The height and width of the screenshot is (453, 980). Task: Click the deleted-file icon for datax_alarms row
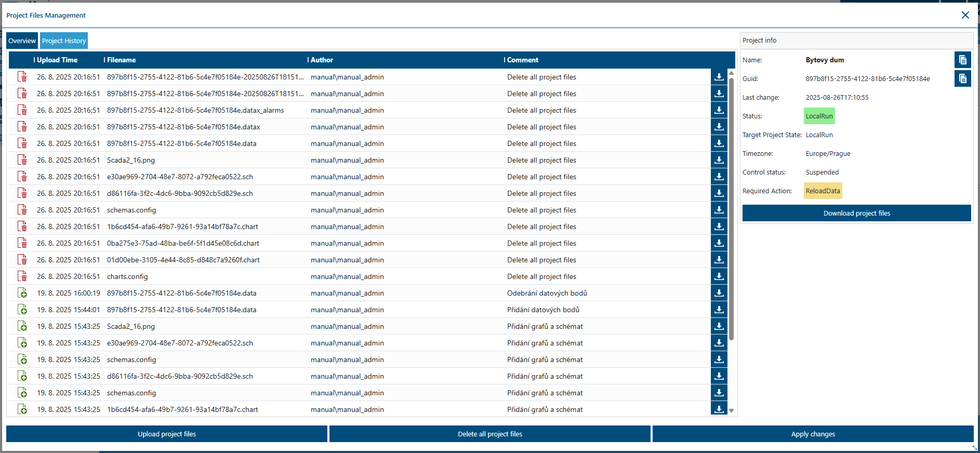tap(22, 110)
